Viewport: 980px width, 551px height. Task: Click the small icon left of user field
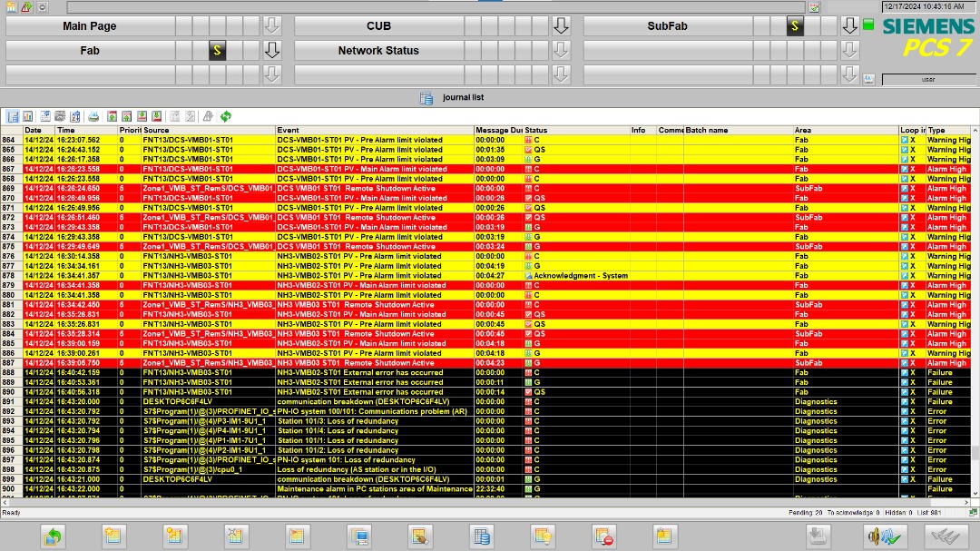tap(868, 80)
